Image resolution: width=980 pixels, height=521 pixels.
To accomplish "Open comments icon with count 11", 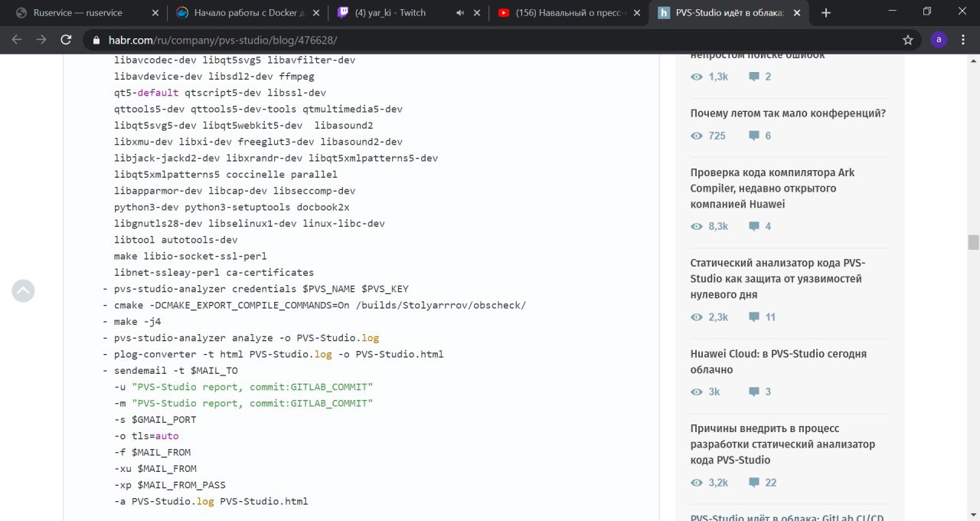I will coord(754,317).
